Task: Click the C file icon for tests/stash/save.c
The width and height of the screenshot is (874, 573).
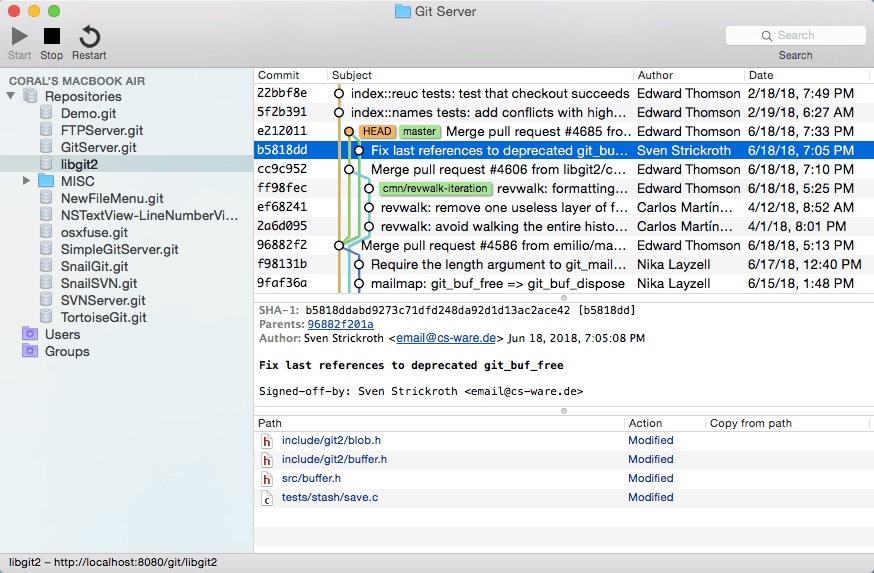Action: point(267,498)
